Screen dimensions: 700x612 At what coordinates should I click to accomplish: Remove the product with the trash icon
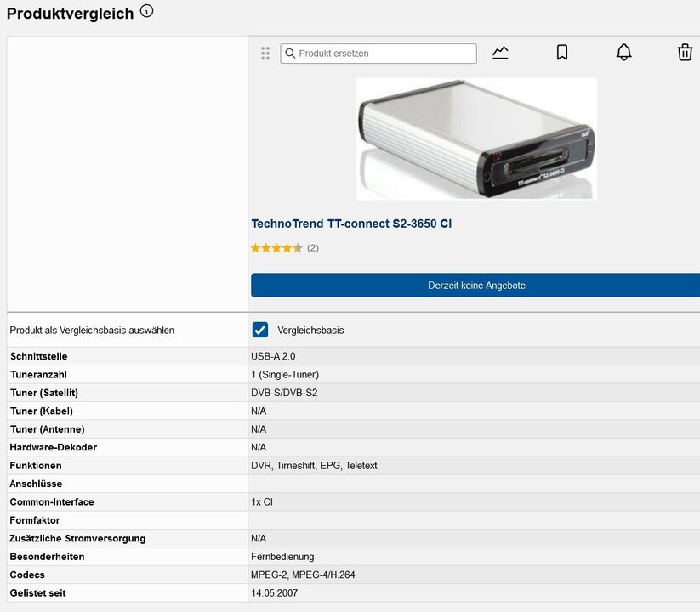685,53
